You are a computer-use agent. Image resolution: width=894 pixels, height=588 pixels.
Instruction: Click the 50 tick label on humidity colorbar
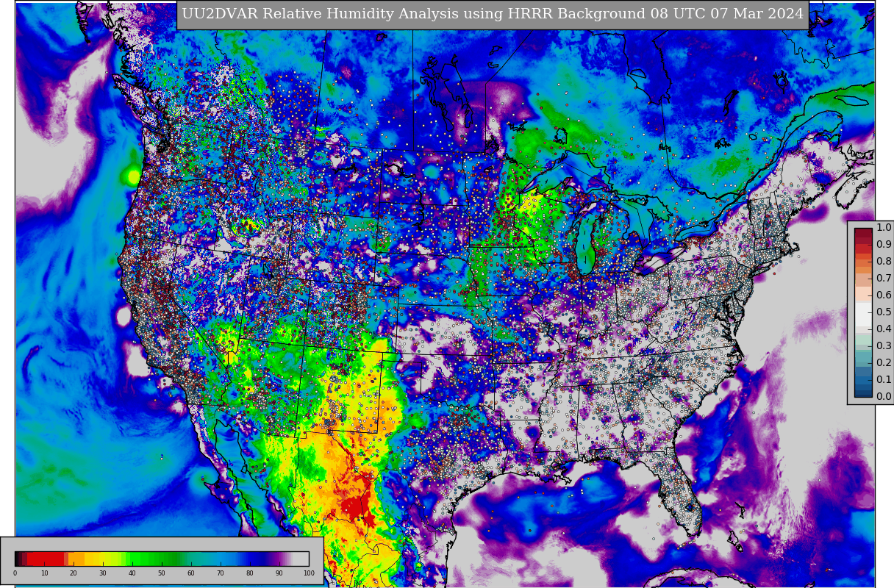(162, 573)
